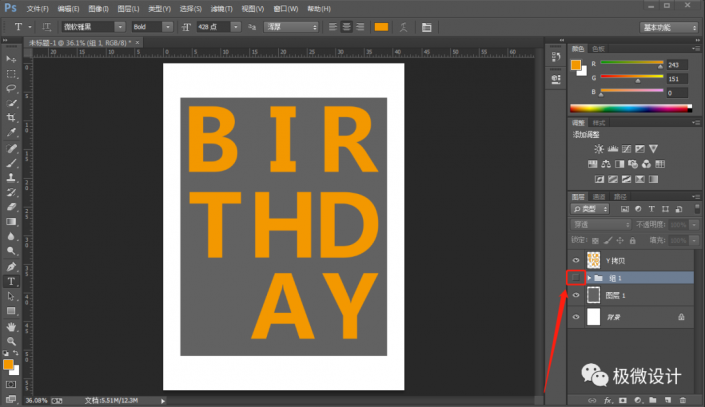Open the 基本功能 workspace dropdown
The width and height of the screenshot is (705, 407).
(x=669, y=26)
